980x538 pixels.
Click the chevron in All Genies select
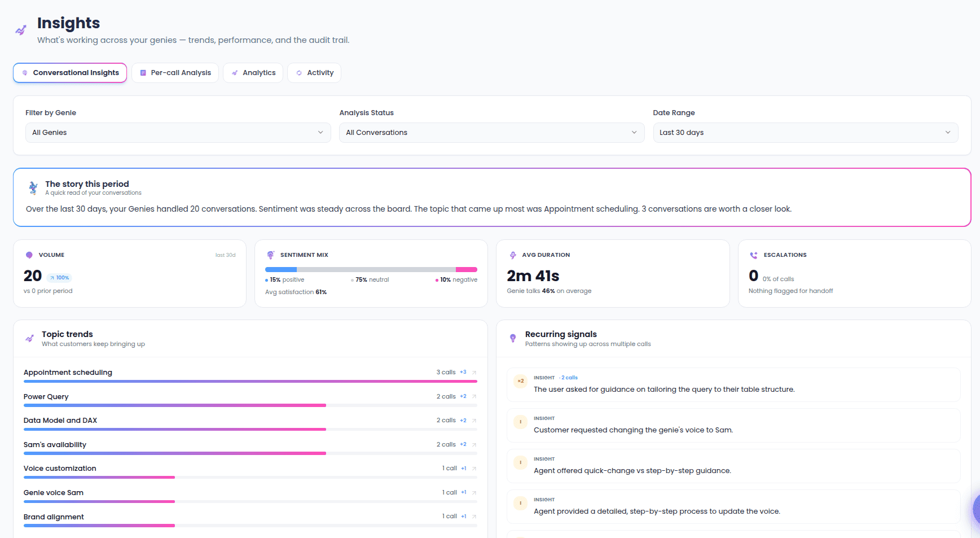point(320,133)
